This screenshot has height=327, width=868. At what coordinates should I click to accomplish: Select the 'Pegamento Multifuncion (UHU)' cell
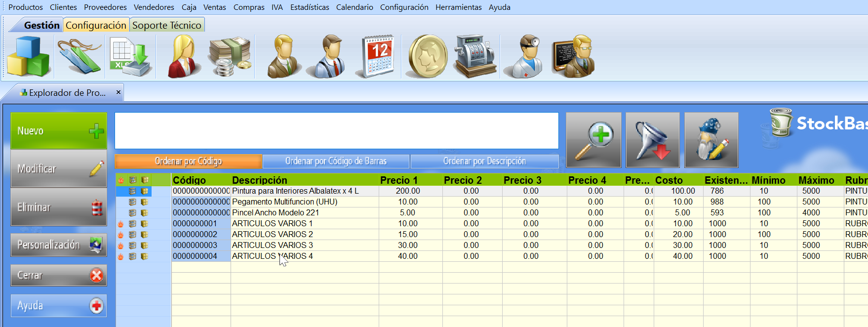[305, 202]
